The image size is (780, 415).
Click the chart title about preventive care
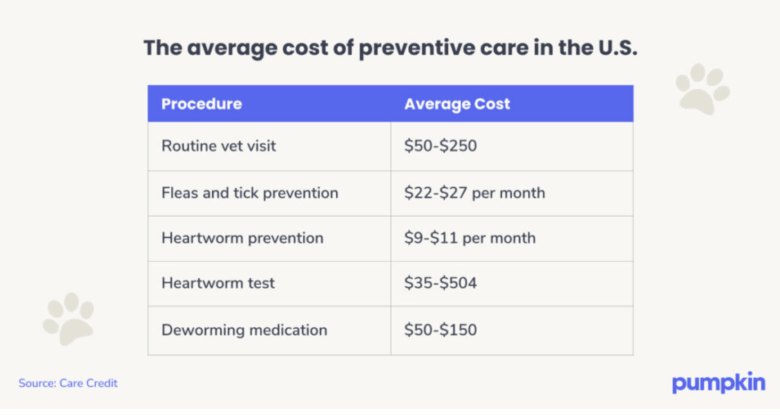(390, 49)
